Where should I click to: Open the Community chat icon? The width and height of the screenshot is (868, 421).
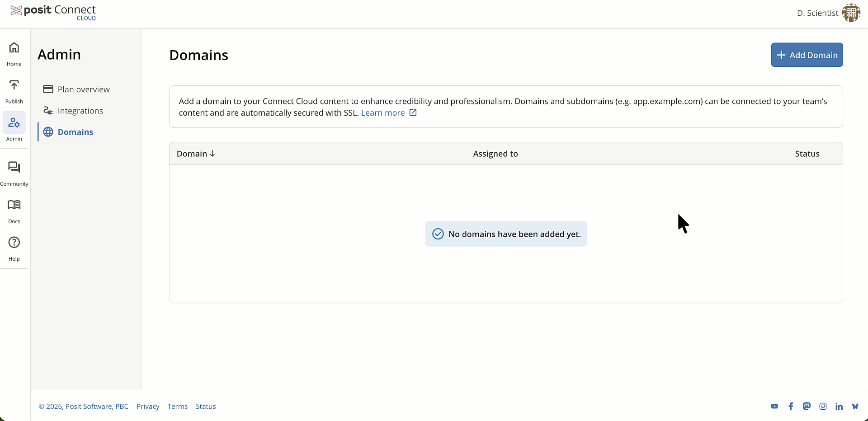pos(14,168)
